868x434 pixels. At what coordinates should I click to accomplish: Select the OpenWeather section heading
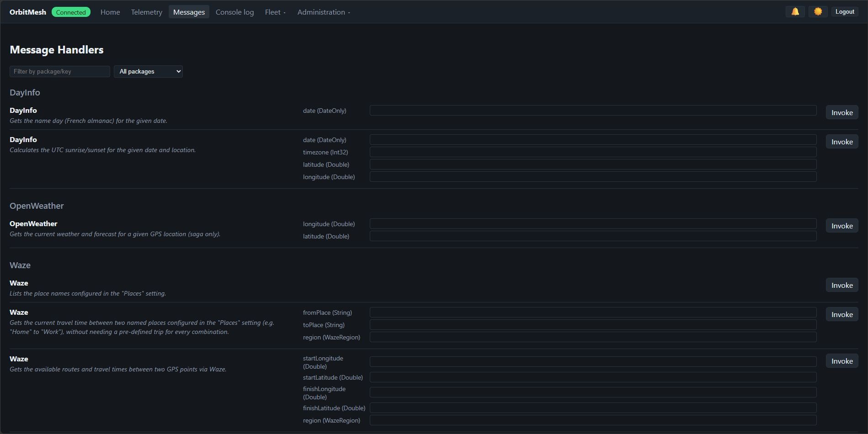pos(37,206)
